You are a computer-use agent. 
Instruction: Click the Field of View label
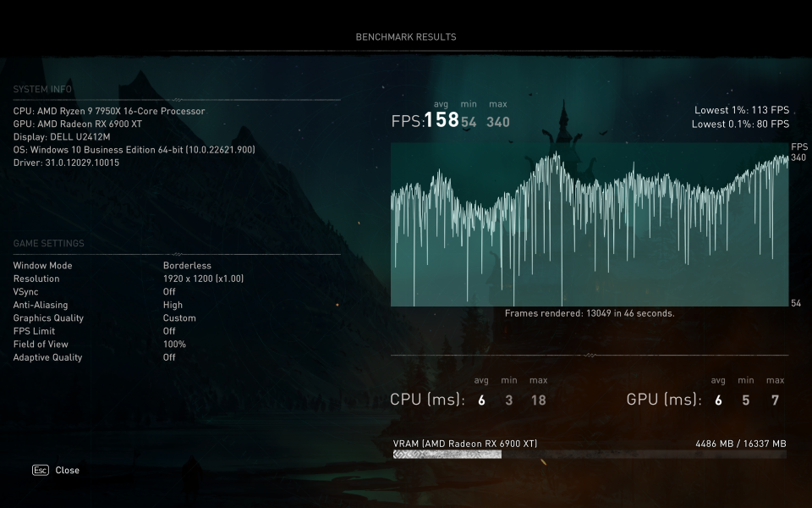click(x=41, y=345)
